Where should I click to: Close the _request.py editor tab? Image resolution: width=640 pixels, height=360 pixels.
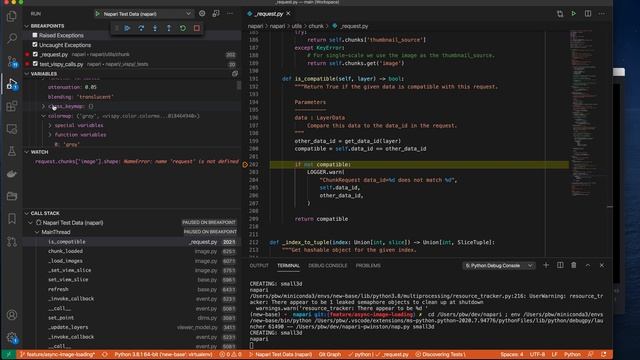click(x=288, y=13)
